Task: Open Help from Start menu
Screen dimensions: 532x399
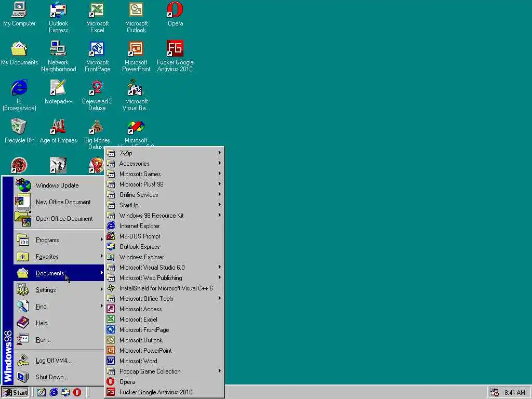Action: 59,323
